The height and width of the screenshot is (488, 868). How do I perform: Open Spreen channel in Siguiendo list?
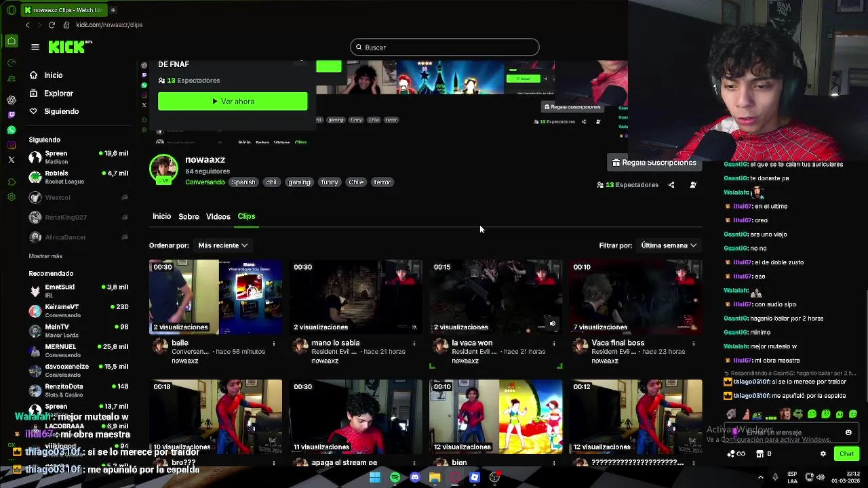(x=78, y=157)
